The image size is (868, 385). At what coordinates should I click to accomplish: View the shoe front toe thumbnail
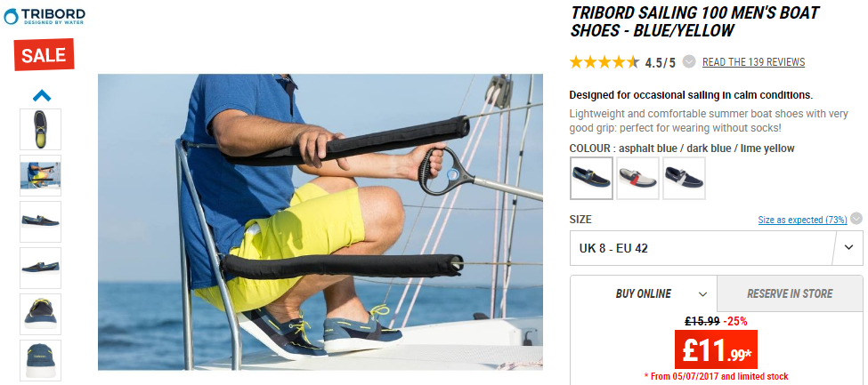[40, 314]
